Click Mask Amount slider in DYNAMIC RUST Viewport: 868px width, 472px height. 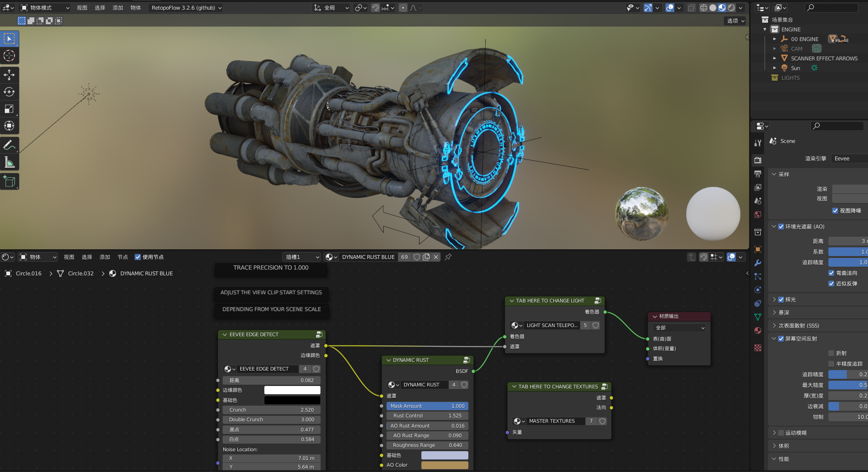[427, 406]
